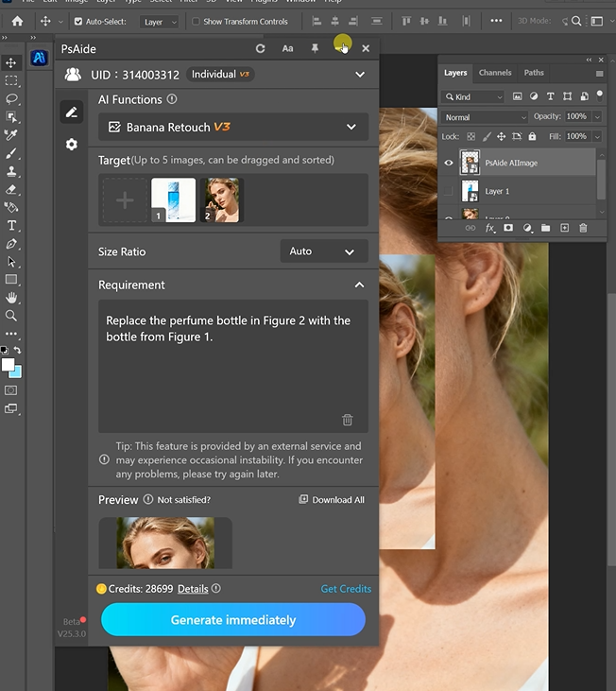Delete the requirement text with trash icon
This screenshot has height=691, width=616.
347,420
